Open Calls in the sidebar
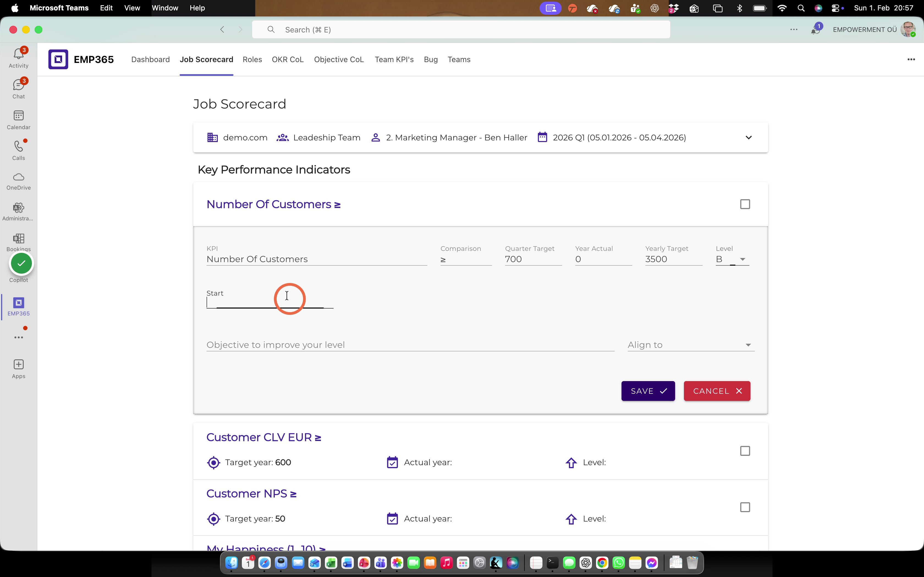Image resolution: width=924 pixels, height=577 pixels. 18,150
